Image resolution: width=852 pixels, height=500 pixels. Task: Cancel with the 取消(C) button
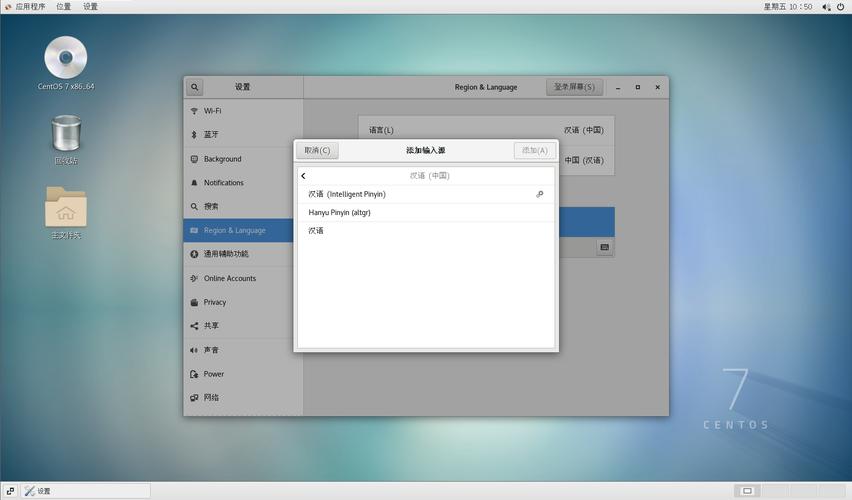click(x=317, y=151)
